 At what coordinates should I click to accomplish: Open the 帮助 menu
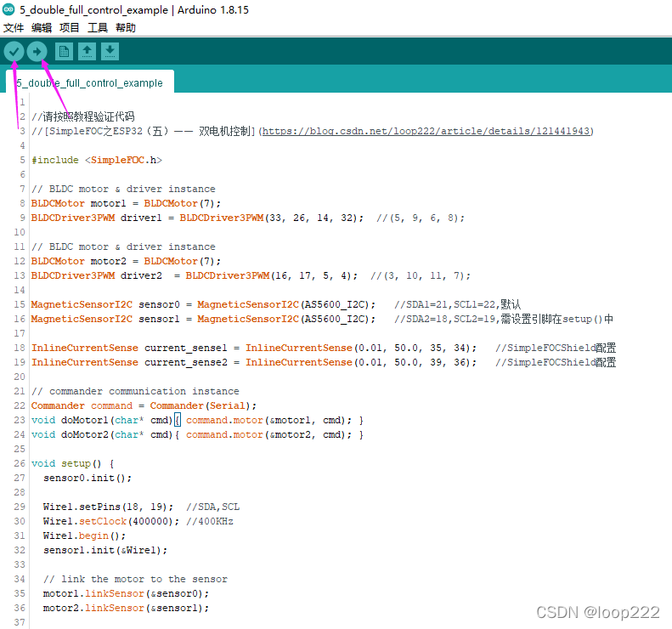tap(126, 28)
